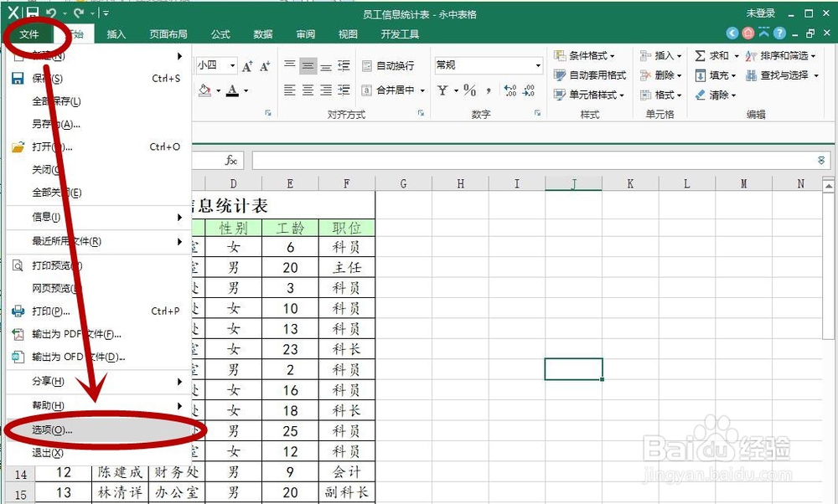The image size is (838, 504).
Task: Switch to the 数据 ribbon tab
Action: 262,33
